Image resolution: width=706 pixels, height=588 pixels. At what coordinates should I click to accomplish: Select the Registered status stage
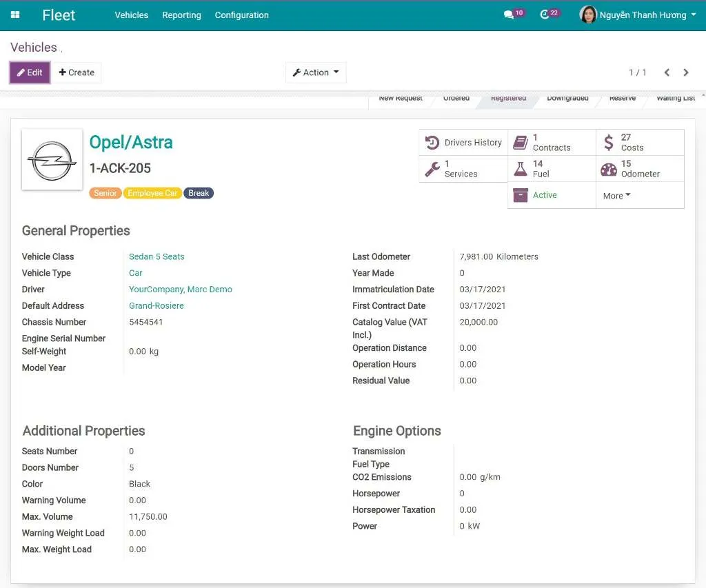pyautogui.click(x=508, y=98)
